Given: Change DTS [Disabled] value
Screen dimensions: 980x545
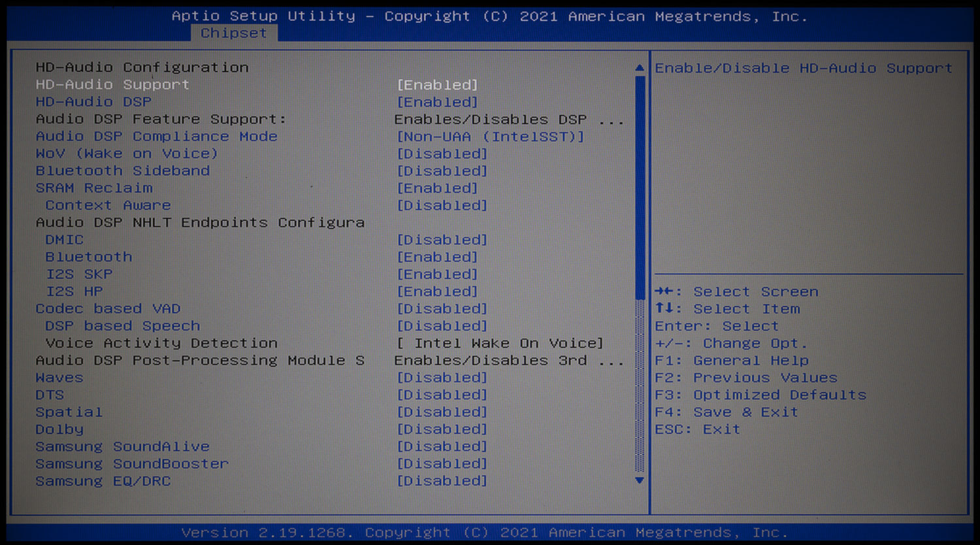Looking at the screenshot, I should pos(442,395).
